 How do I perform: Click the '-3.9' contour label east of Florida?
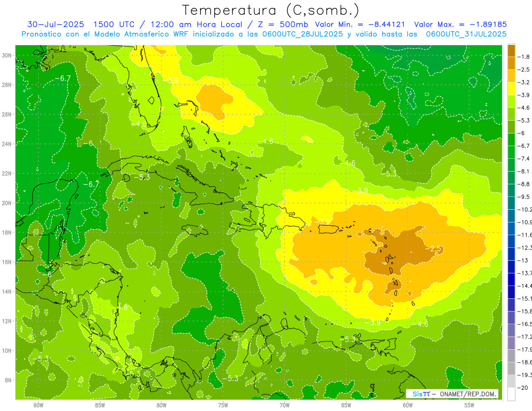tap(170, 80)
